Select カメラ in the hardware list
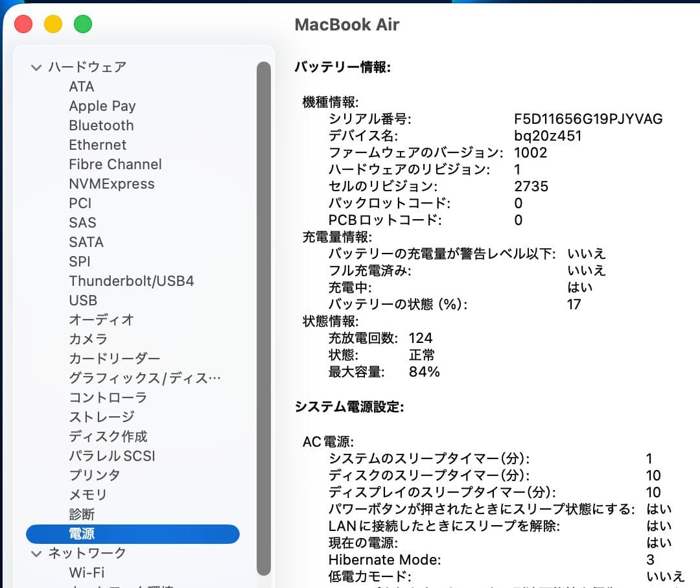700x588 pixels. (x=88, y=339)
